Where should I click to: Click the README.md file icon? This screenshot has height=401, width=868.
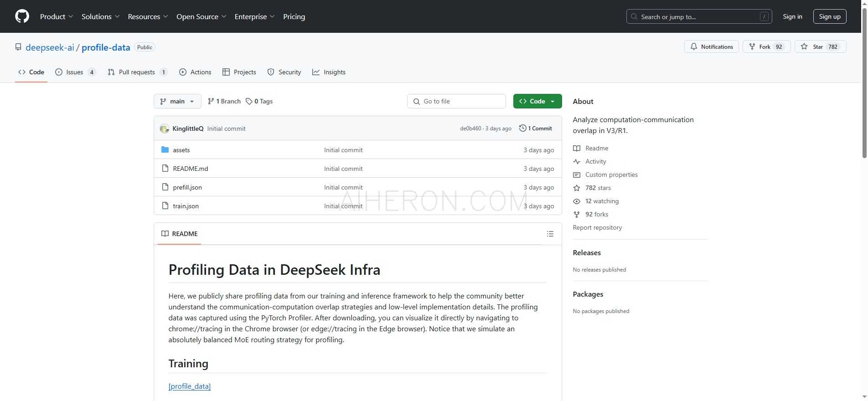tap(165, 168)
